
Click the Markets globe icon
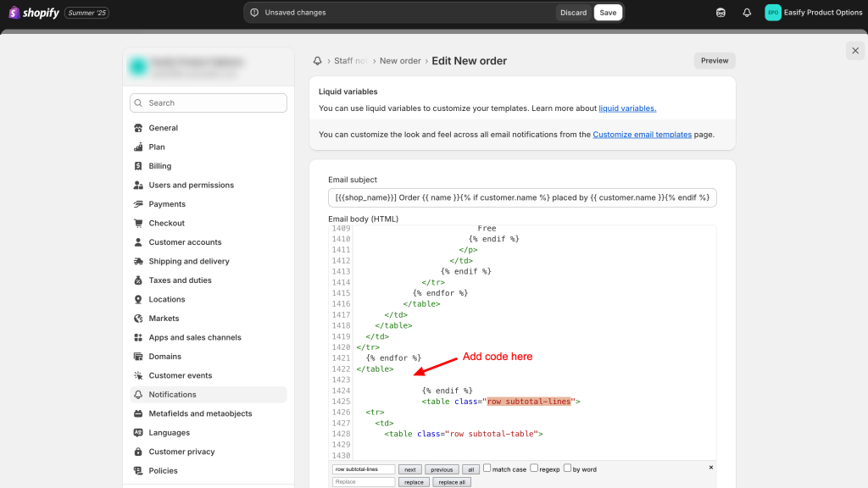(x=138, y=319)
